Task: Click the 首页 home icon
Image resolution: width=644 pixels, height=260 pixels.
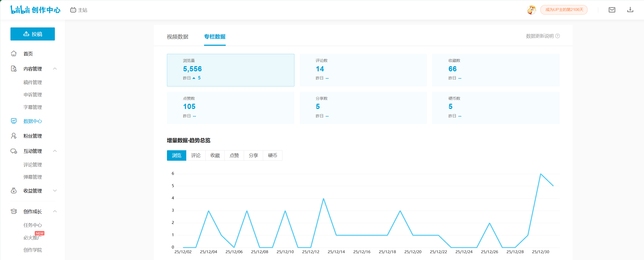Action: point(14,54)
